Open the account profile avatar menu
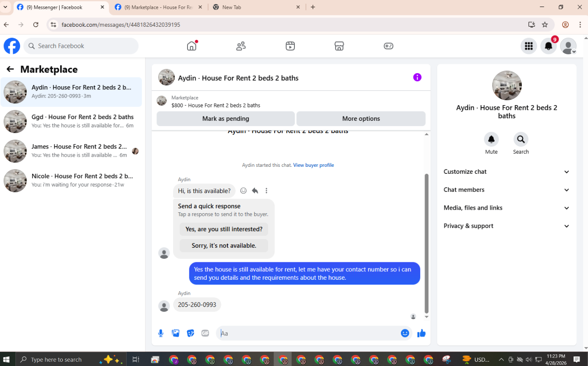Viewport: 588px width, 366px height. (x=568, y=46)
